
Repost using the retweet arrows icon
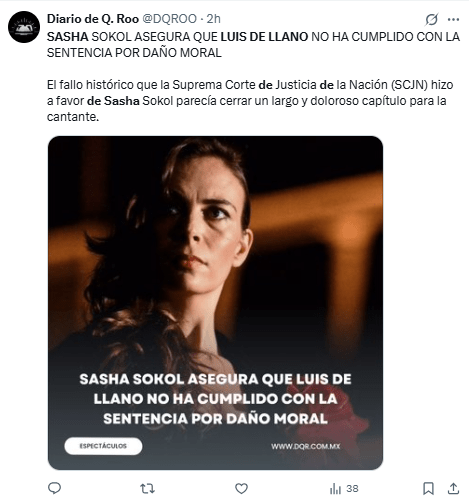[x=147, y=489]
